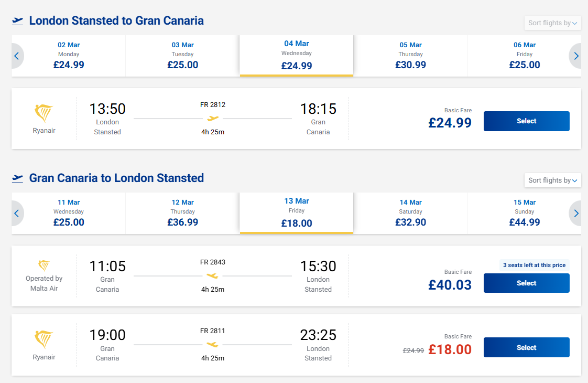This screenshot has height=383, width=588.
Task: Select the £24.99 outbound flight FR 2812
Action: click(526, 121)
